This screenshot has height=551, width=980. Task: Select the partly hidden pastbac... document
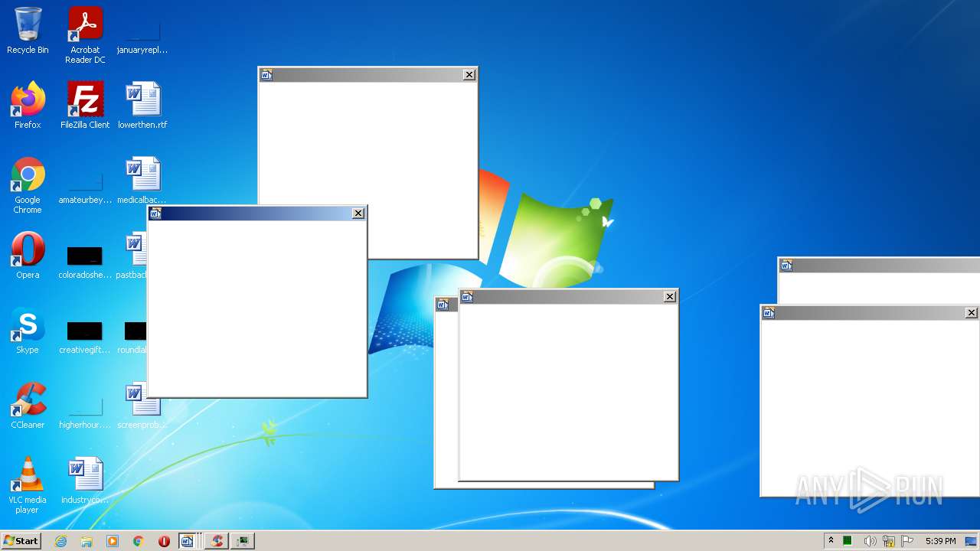tap(131, 256)
